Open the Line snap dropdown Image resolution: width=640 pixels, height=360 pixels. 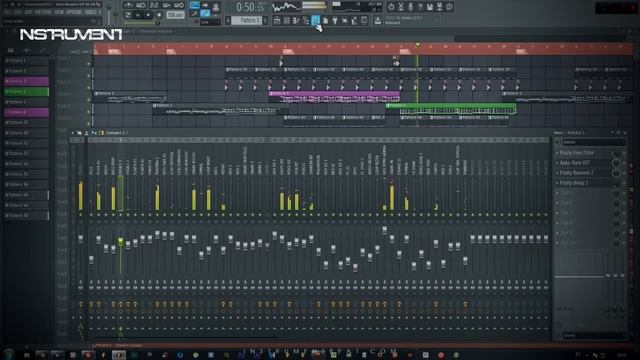(x=211, y=22)
